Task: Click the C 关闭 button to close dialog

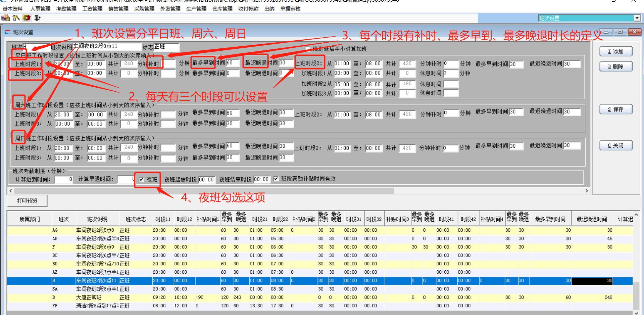Action: (616, 145)
